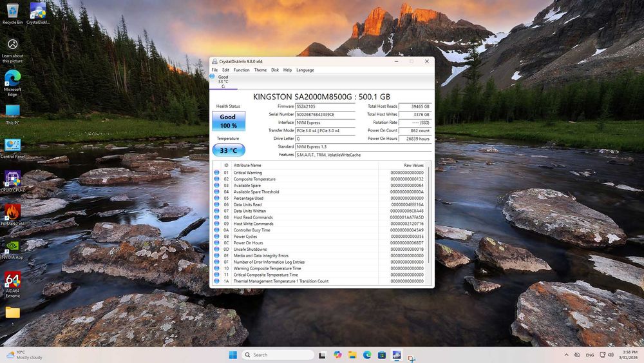Image resolution: width=644 pixels, height=363 pixels.
Task: Launch CPUID CPU-Z from the desktop
Action: click(x=12, y=182)
